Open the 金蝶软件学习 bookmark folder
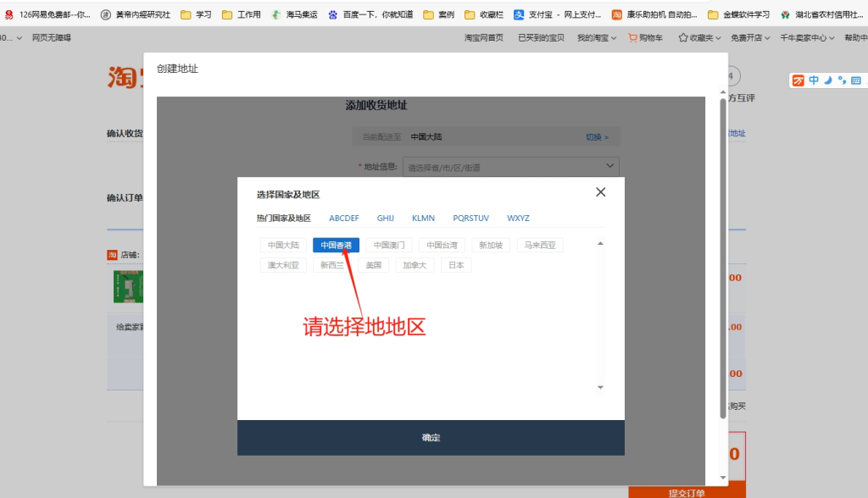This screenshot has height=498, width=868. pos(739,14)
